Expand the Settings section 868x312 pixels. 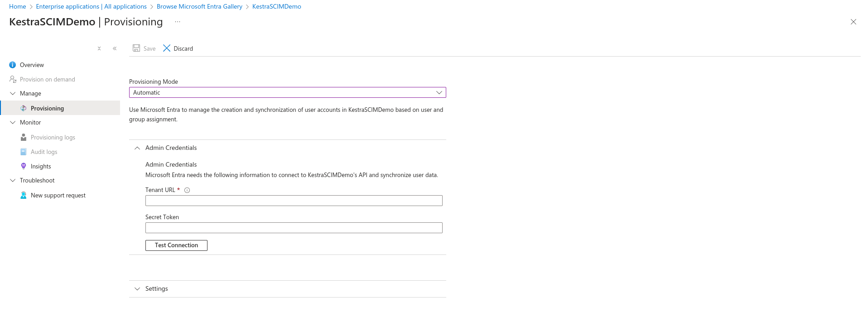coord(137,289)
